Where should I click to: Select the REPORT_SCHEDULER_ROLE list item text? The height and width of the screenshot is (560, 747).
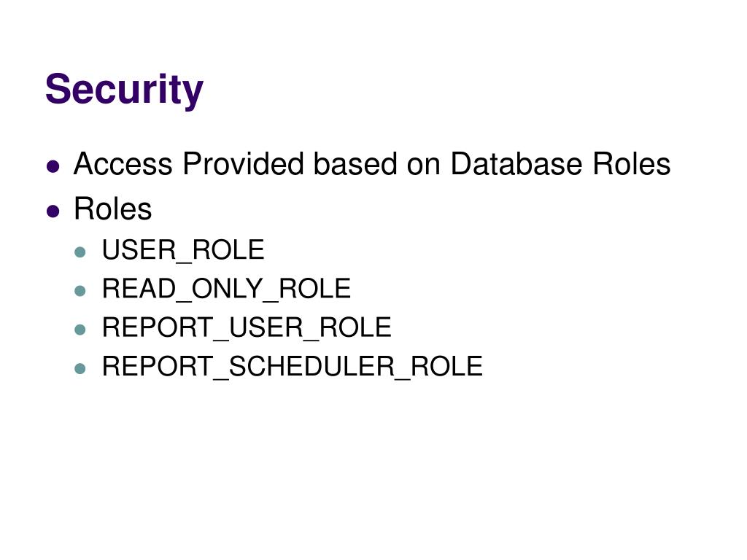pos(293,367)
